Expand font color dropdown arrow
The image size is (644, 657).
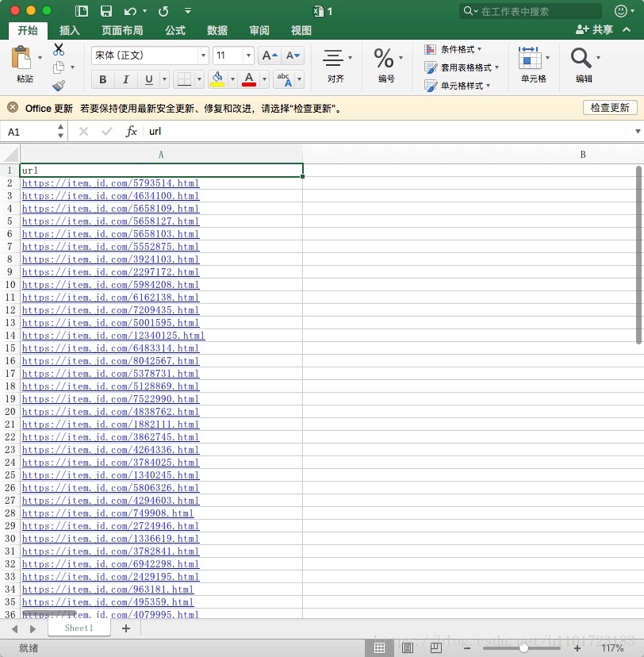pos(264,79)
